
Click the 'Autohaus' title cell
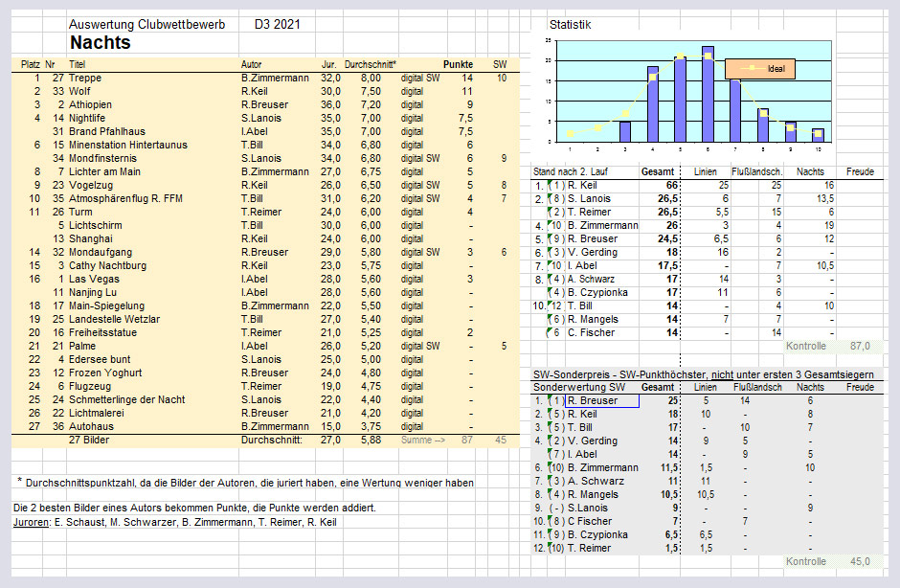coord(91,426)
